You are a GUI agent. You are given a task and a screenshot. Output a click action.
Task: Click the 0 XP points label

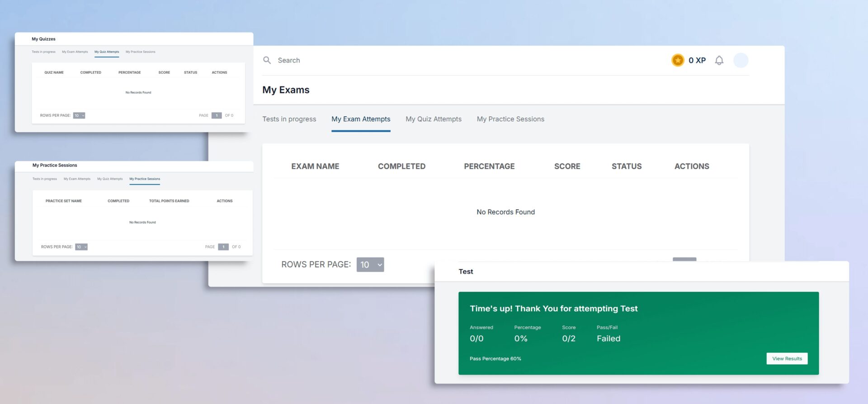pos(697,60)
